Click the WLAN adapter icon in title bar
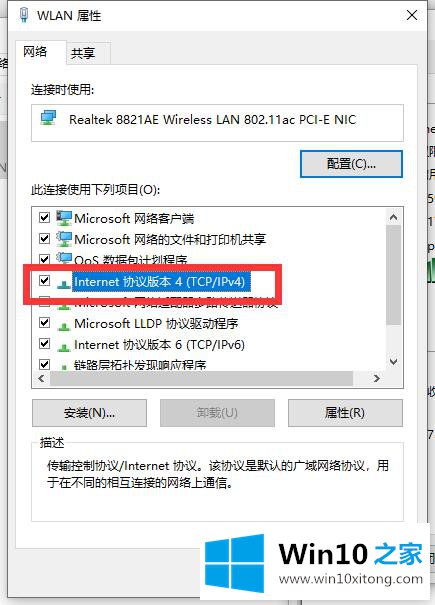This screenshot has width=435, height=605. click(x=24, y=15)
